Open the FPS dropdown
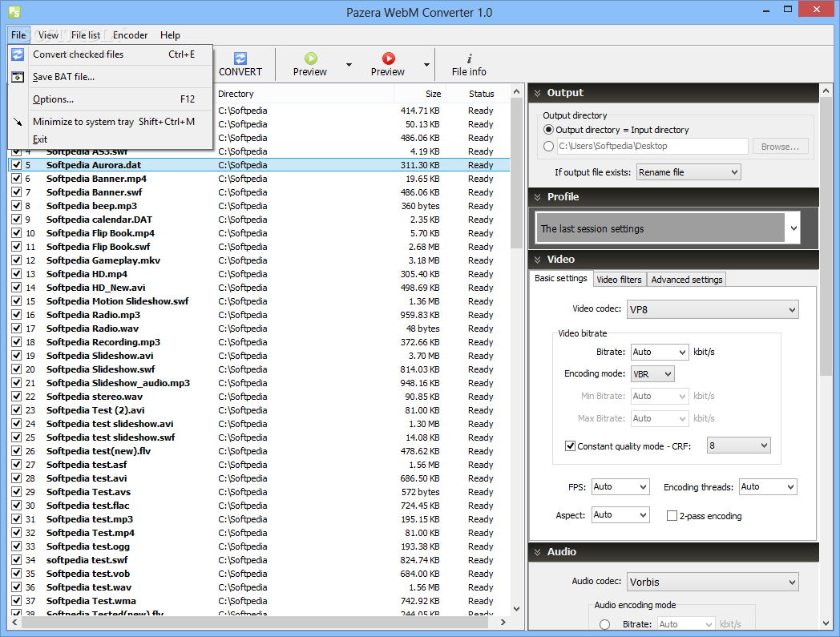 pos(620,487)
